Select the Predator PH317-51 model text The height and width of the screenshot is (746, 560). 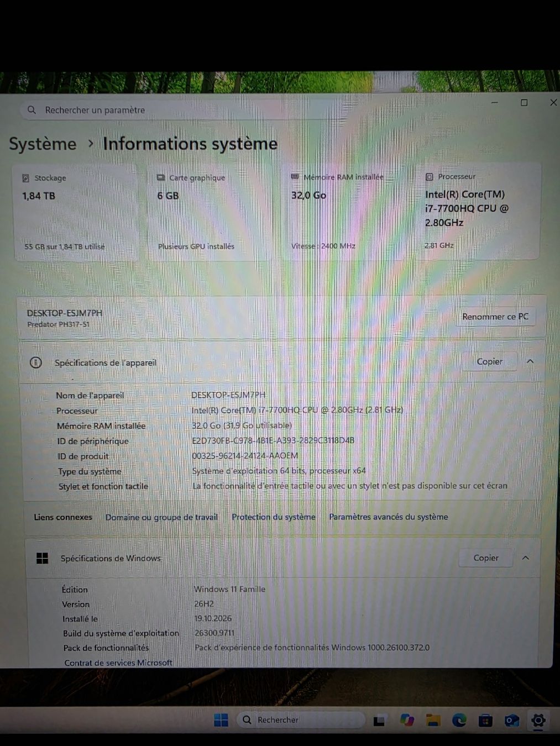click(x=59, y=324)
